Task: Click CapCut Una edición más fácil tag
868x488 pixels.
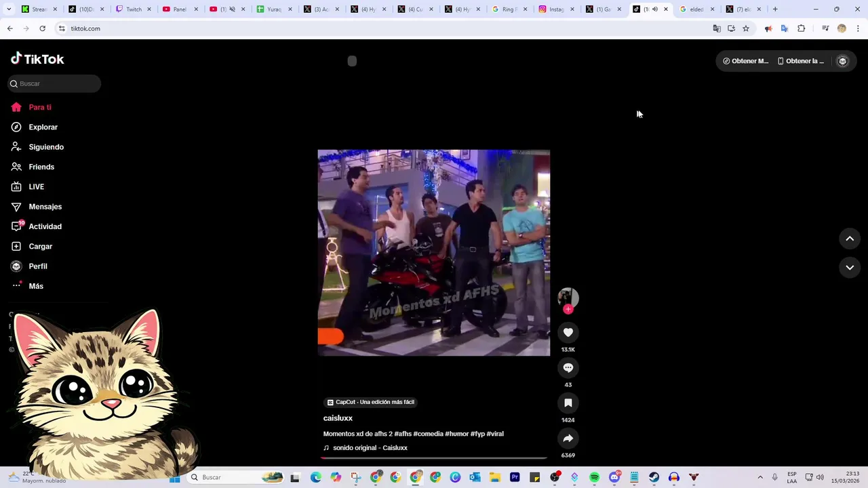Action: [x=370, y=402]
